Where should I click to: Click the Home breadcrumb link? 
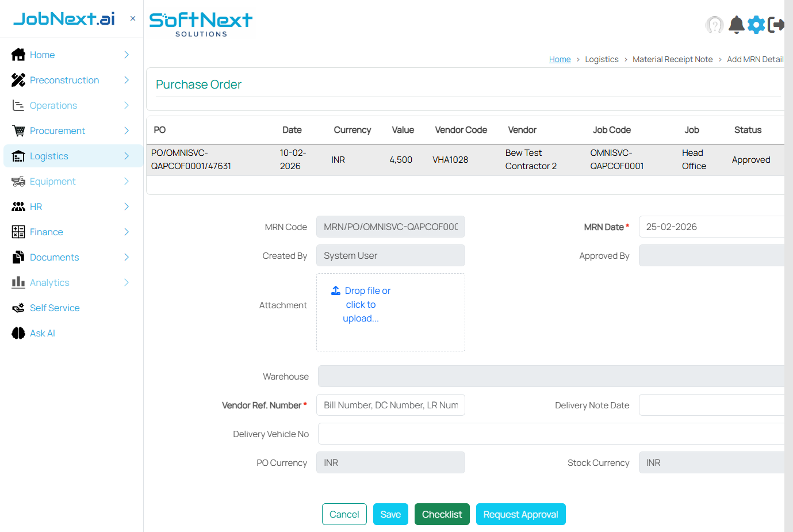[560, 59]
